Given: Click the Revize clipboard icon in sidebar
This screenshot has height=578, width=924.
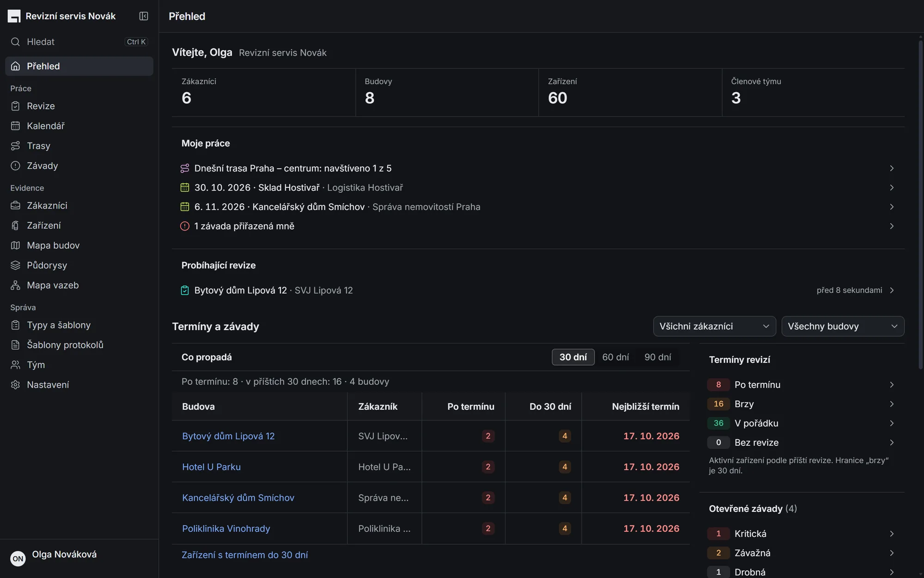Looking at the screenshot, I should (15, 106).
